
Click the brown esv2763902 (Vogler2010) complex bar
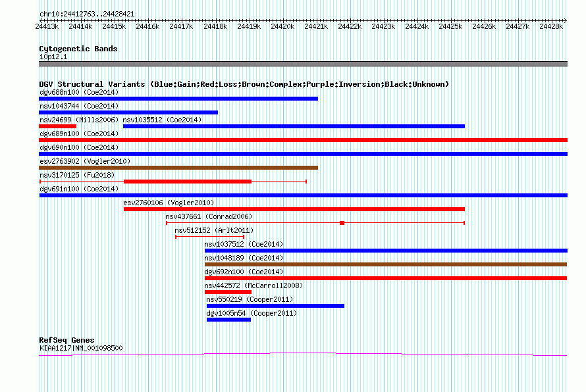point(178,168)
